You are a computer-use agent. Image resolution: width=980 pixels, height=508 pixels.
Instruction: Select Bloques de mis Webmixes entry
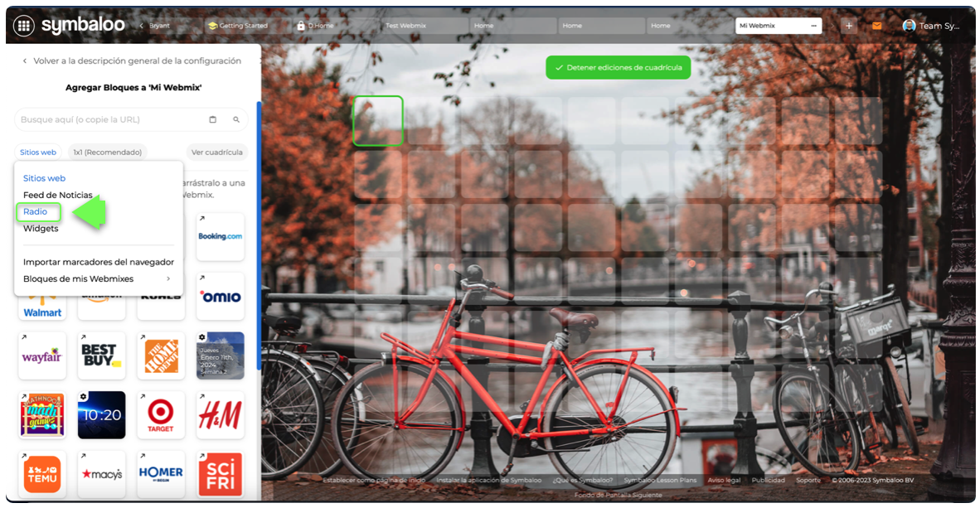tap(78, 278)
